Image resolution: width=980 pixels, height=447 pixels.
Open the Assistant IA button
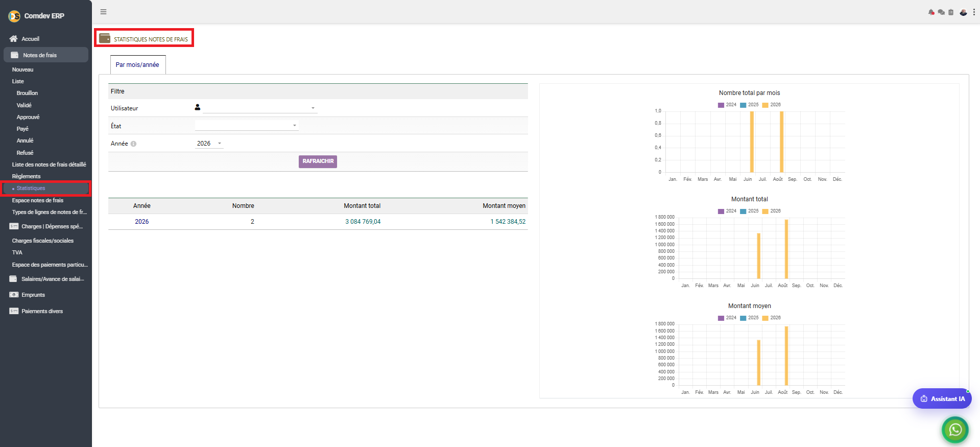[942, 398]
